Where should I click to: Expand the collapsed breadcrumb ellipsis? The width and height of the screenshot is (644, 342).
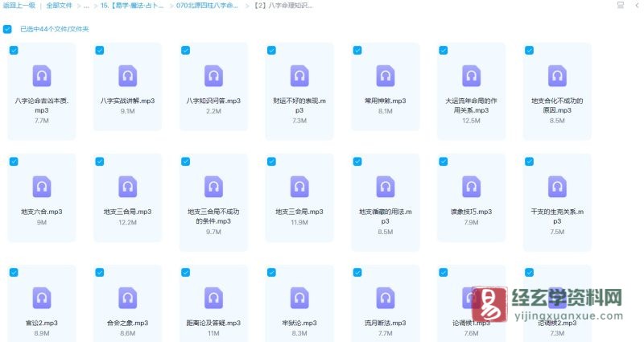[86, 6]
